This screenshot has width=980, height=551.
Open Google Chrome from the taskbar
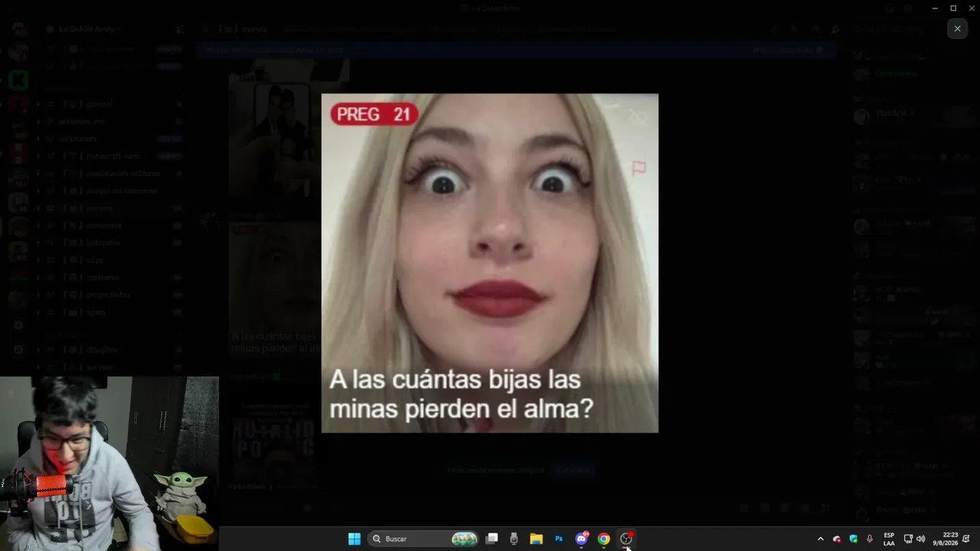[604, 539]
